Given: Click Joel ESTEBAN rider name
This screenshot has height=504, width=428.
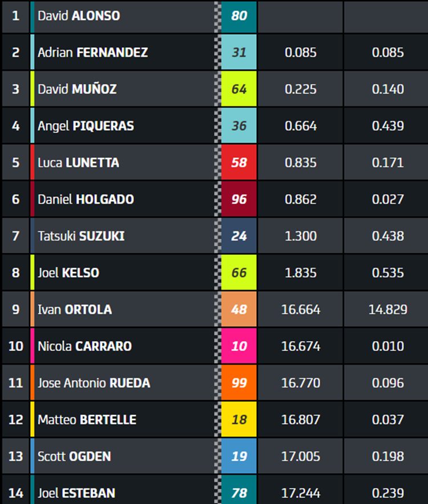Looking at the screenshot, I should click(76, 493).
